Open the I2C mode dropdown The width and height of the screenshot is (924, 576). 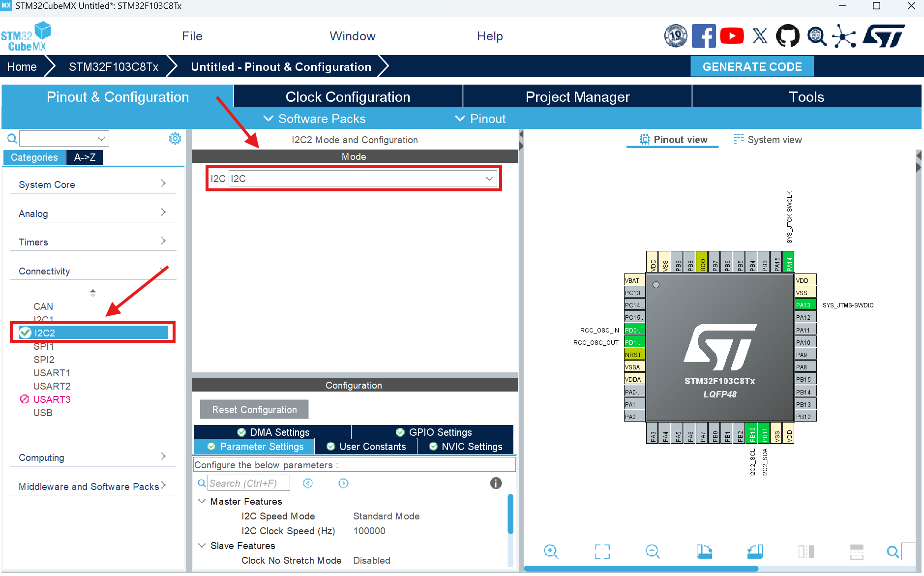click(363, 179)
